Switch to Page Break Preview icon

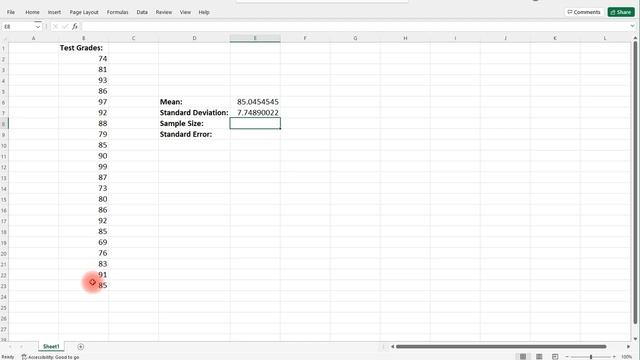click(x=555, y=357)
